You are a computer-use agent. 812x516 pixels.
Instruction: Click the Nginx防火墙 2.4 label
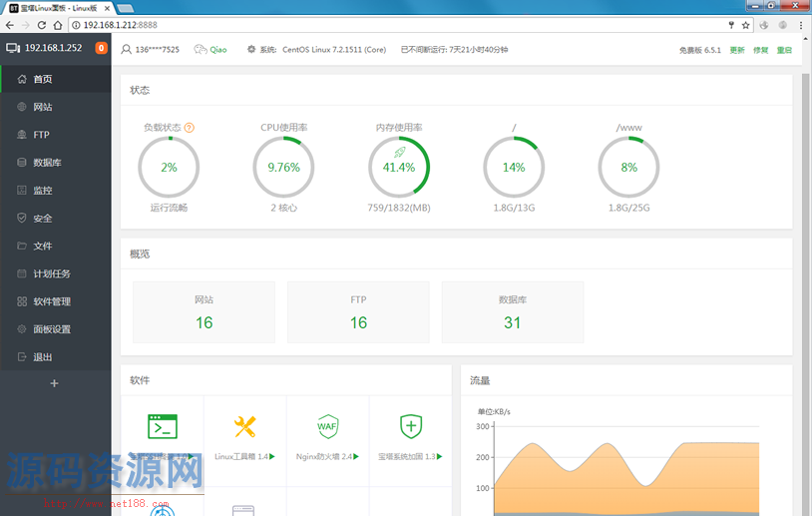(324, 456)
